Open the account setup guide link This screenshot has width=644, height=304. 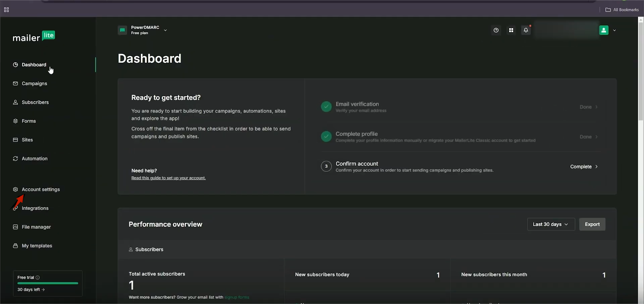[x=168, y=178]
